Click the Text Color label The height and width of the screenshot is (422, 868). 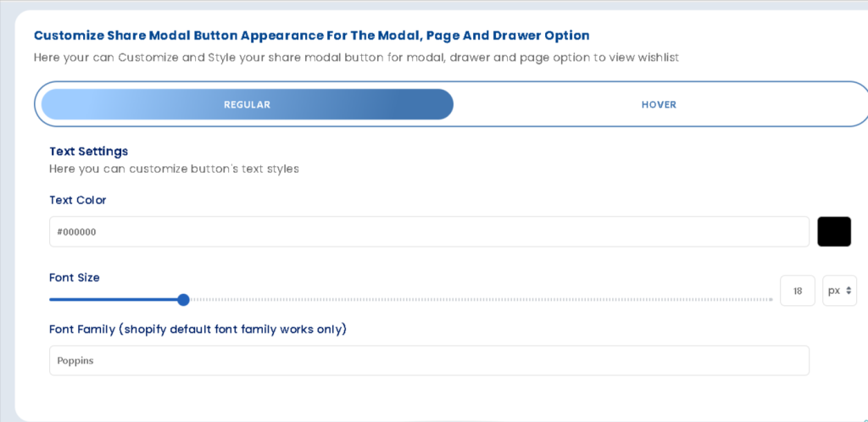78,200
